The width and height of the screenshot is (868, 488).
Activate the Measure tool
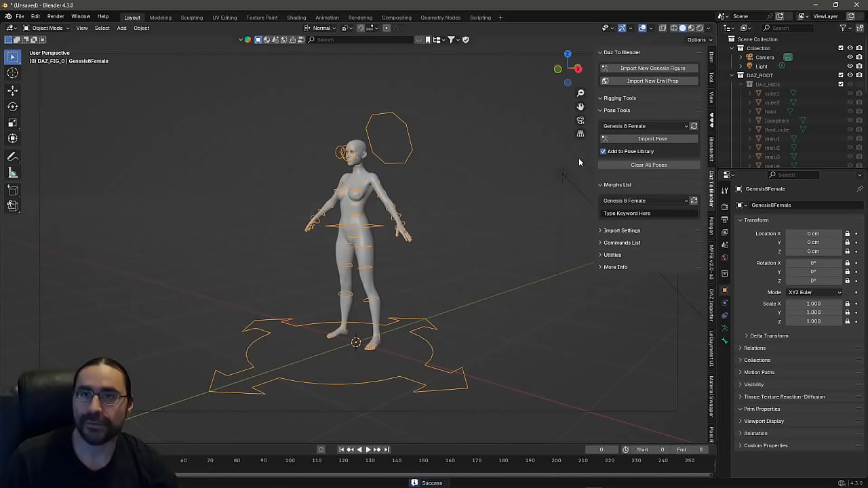coord(13,173)
